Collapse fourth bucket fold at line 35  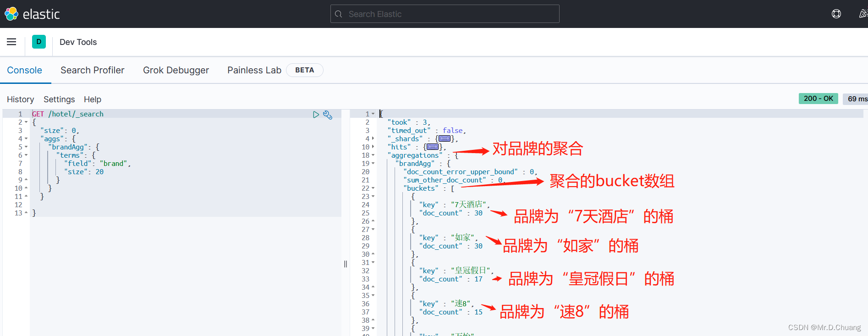[373, 295]
